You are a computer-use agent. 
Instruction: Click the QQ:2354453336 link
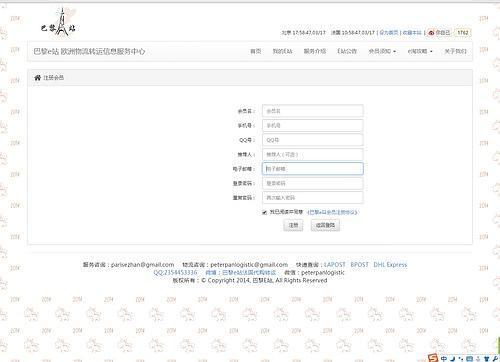click(x=175, y=273)
